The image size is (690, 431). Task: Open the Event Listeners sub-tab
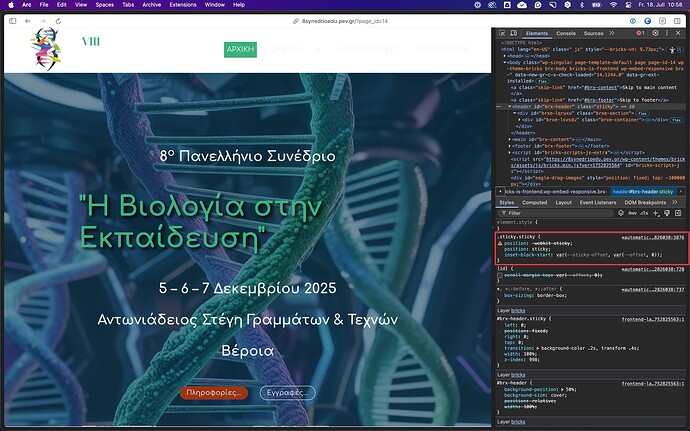coord(598,203)
